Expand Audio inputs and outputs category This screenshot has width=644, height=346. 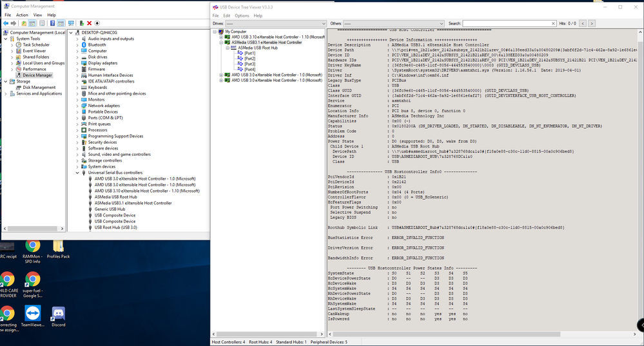pos(77,39)
